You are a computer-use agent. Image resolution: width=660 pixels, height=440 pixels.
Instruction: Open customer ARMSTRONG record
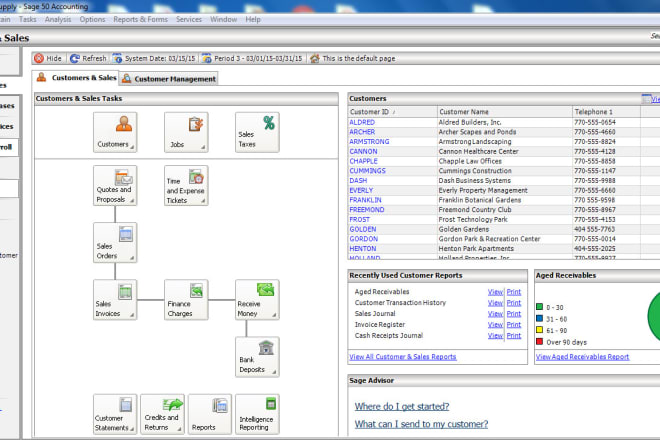click(x=369, y=141)
